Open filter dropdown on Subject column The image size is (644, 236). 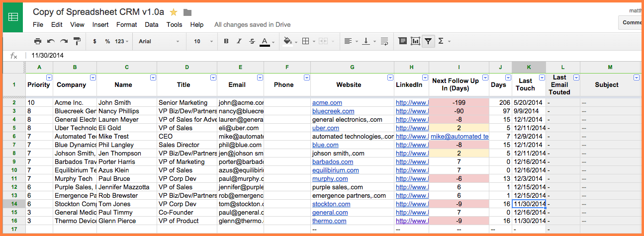coord(636,78)
